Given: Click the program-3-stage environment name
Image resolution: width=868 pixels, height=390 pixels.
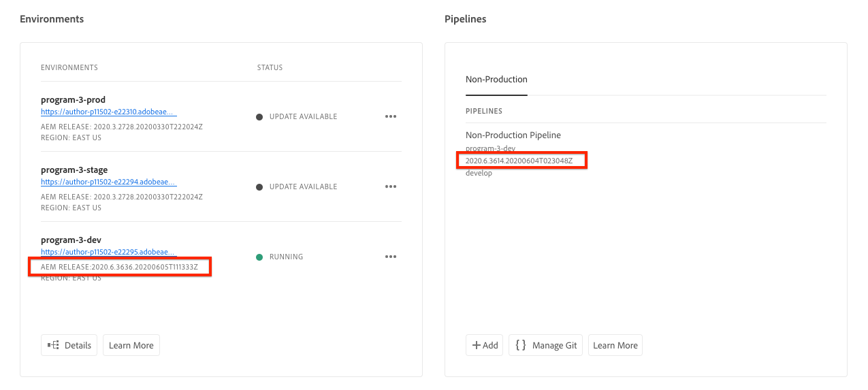Looking at the screenshot, I should point(74,170).
